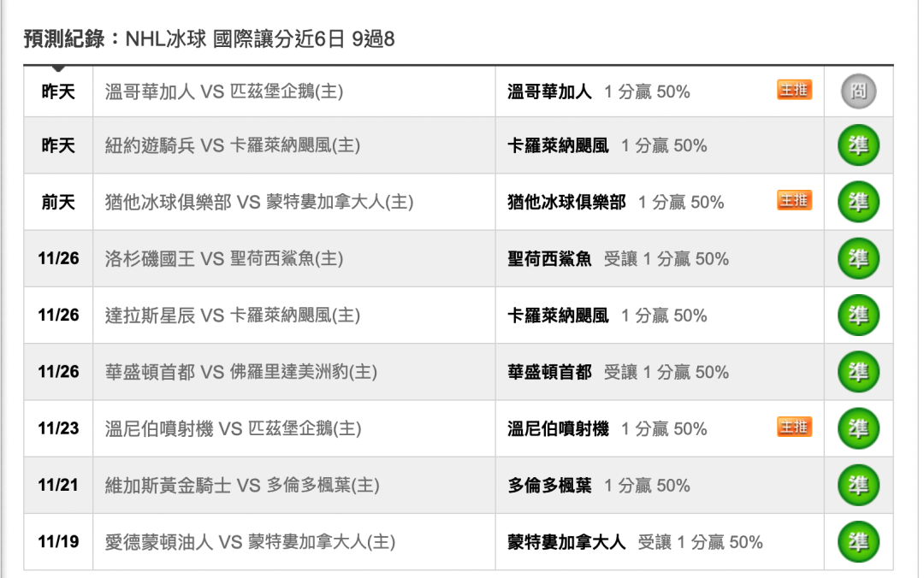This screenshot has height=578, width=924.
Task: Select 聖荷西鯊魚 受讓 1分贏 prediction text
Action: point(619,259)
